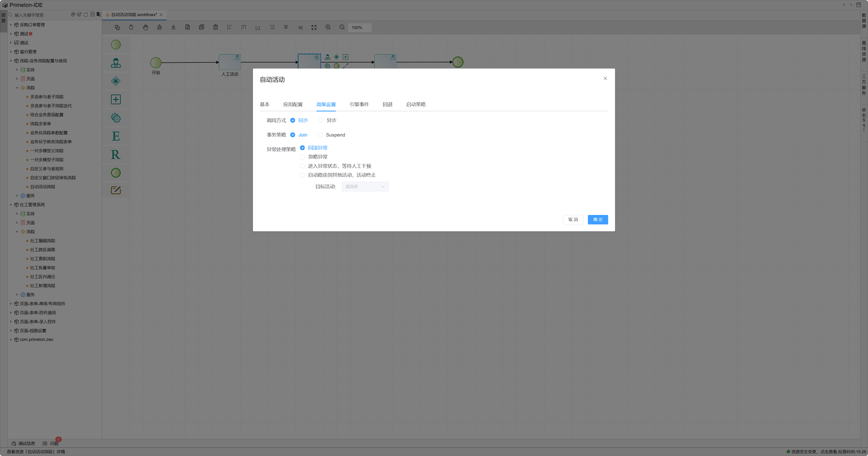Click the hand pan tool icon
868x456 pixels.
click(145, 27)
